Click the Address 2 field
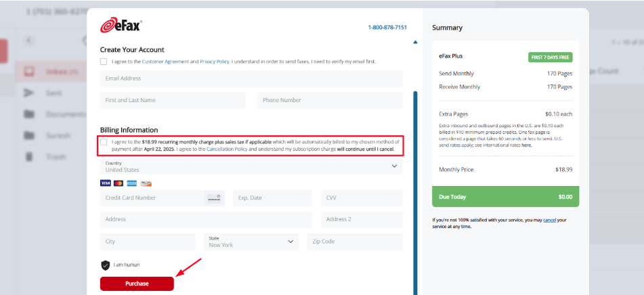Screen dimensions: 644x295 click(x=362, y=219)
